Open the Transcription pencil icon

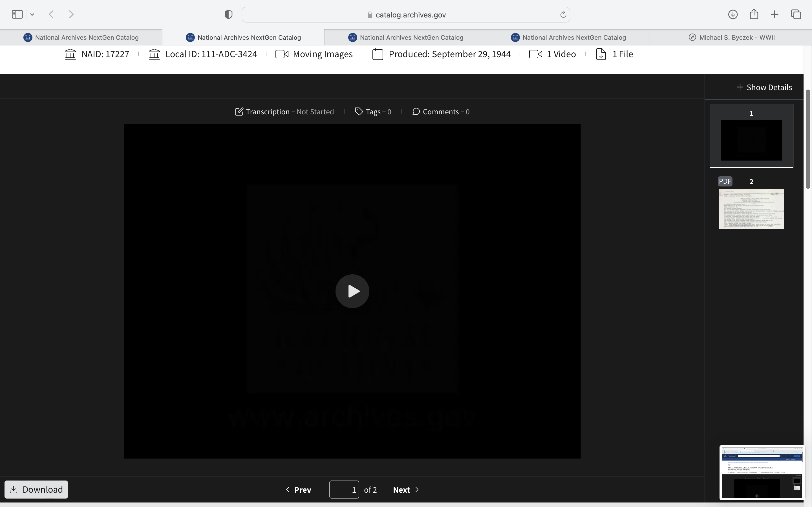(x=239, y=112)
